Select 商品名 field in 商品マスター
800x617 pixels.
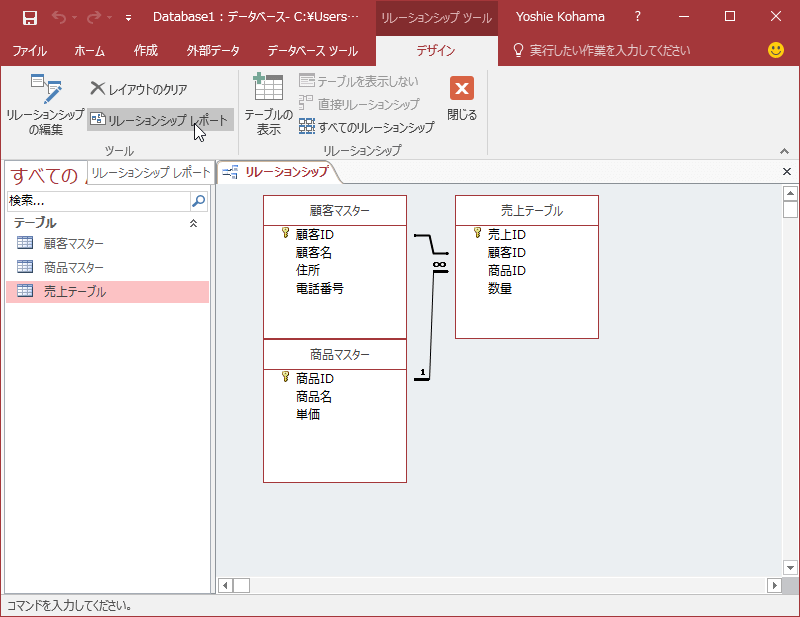coord(313,397)
